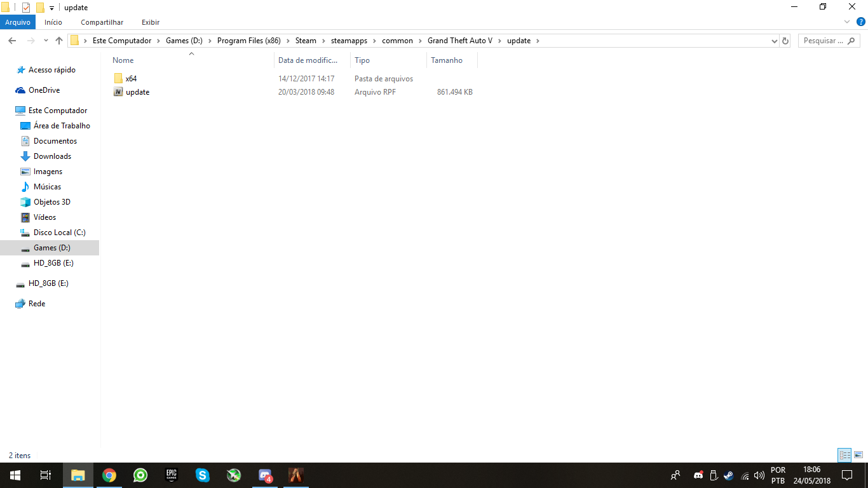The height and width of the screenshot is (488, 868).
Task: Open Músicas in sidebar
Action: [x=47, y=187]
